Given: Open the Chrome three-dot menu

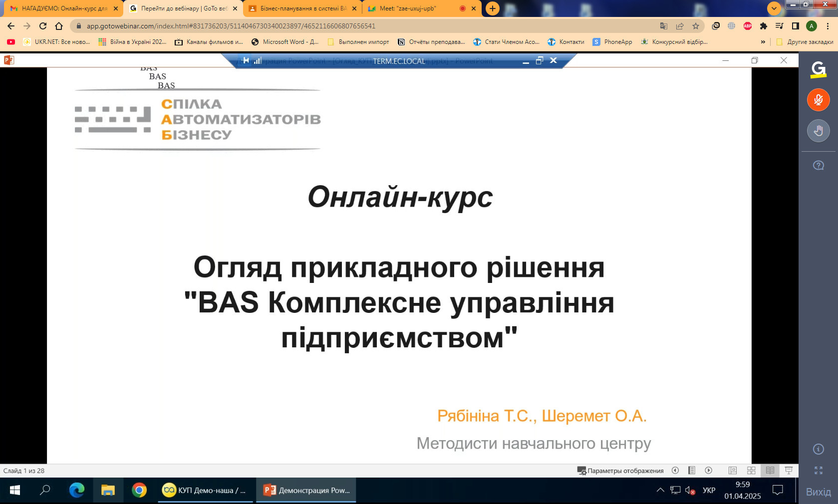Looking at the screenshot, I should (x=828, y=26).
